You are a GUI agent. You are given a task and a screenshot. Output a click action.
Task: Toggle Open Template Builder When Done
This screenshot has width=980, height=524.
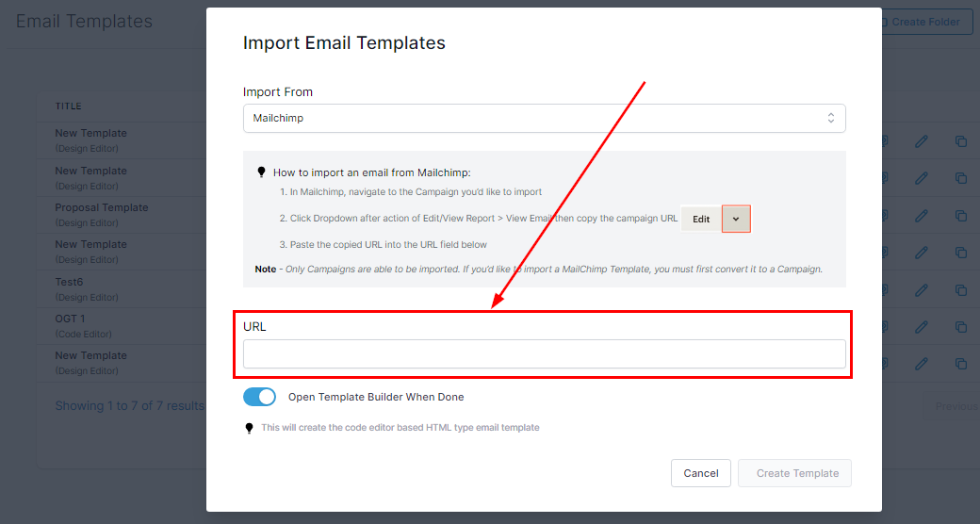tap(259, 397)
